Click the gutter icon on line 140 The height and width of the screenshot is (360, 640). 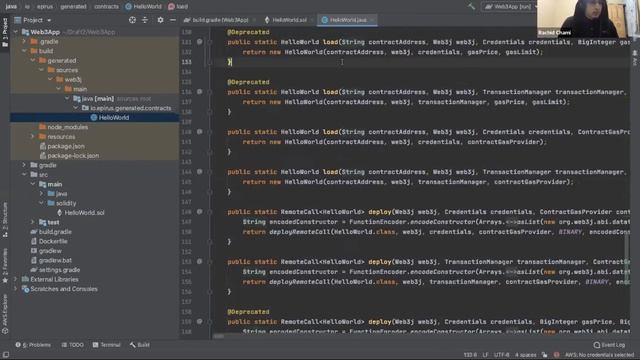[200, 132]
